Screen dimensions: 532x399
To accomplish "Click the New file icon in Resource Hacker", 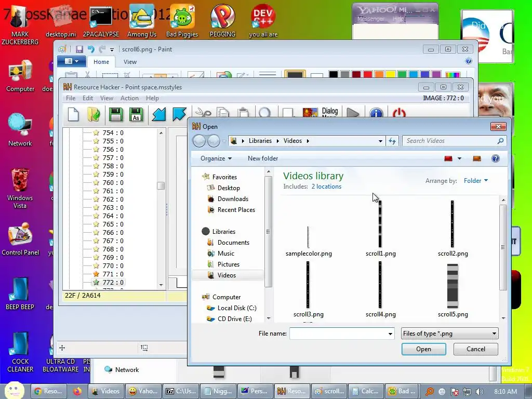I will pos(73,115).
